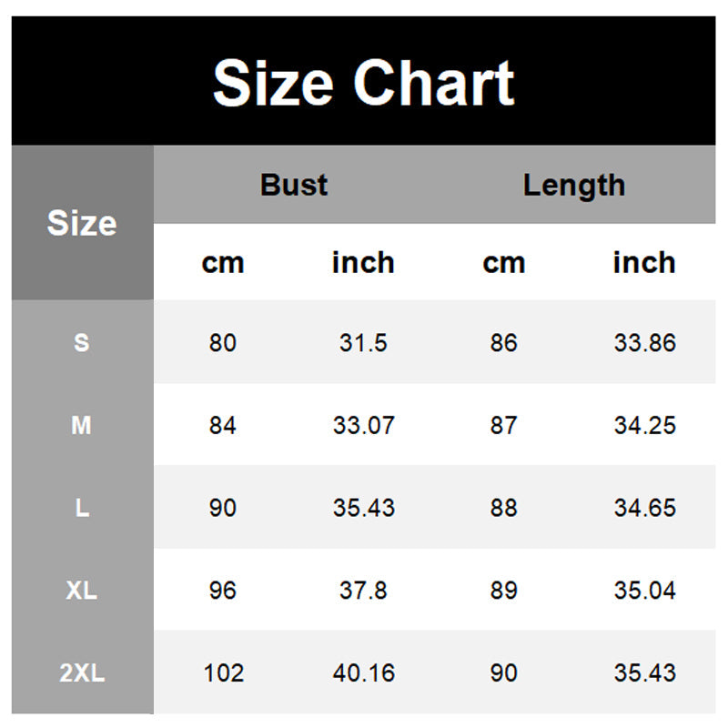This screenshot has width=728, height=728.
Task: Click the 40.16 inch bust value
Action: (x=363, y=673)
